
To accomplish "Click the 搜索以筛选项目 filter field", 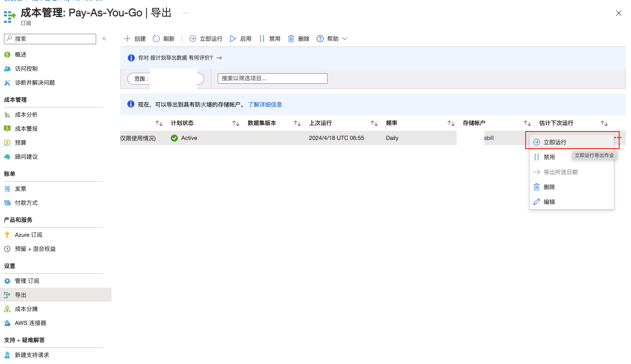I will (x=272, y=79).
